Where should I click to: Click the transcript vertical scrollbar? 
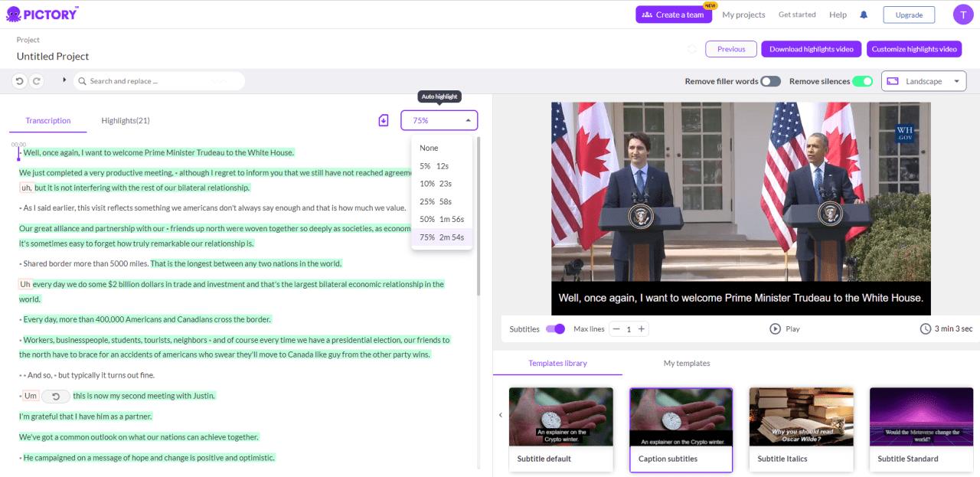pos(479,217)
